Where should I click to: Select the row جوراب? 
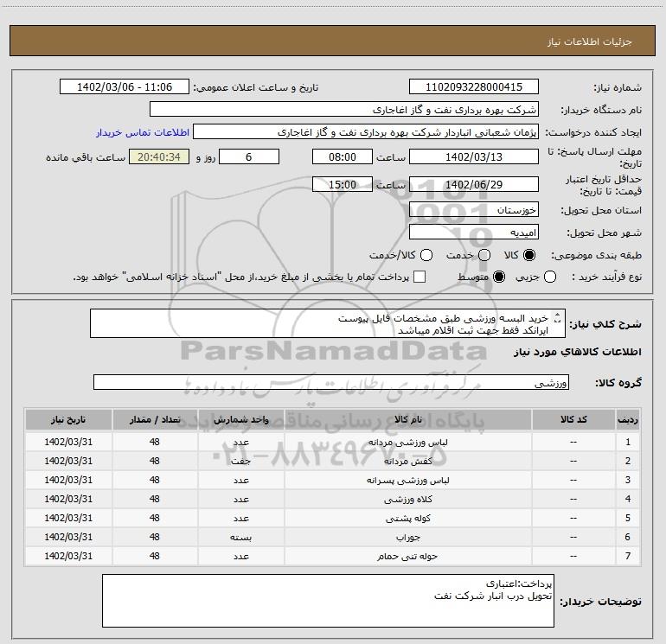coord(333,537)
